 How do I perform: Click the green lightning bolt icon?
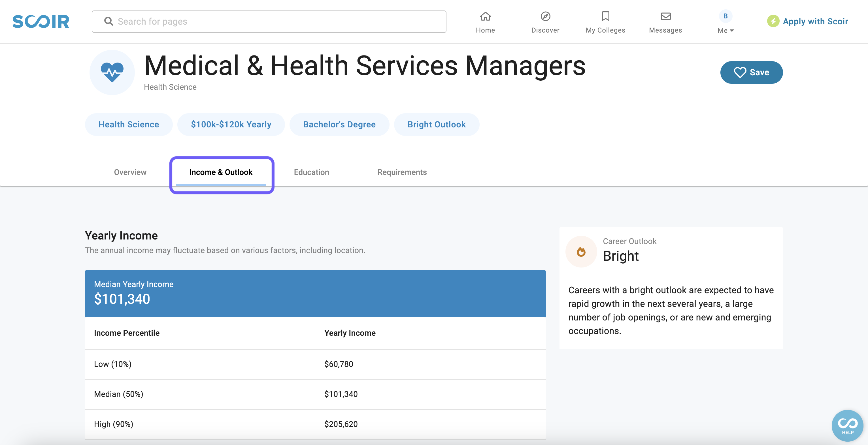[773, 21]
